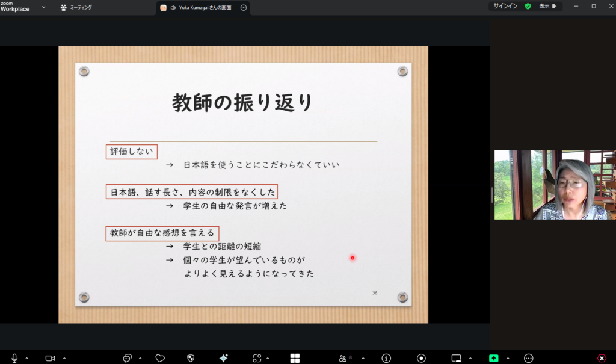Open the Zoom Workplace dropdown chevron
The height and width of the screenshot is (364, 616).
43,7
